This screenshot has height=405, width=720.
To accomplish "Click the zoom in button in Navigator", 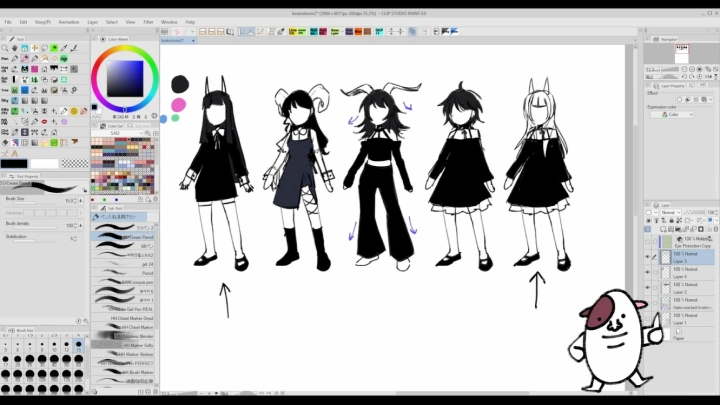I will pos(692,69).
